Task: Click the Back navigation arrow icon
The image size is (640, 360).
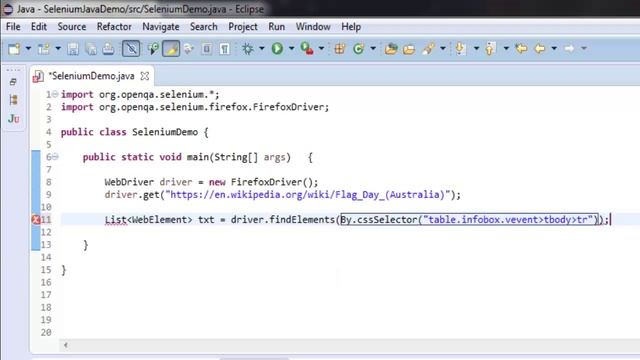Action: tap(540, 49)
